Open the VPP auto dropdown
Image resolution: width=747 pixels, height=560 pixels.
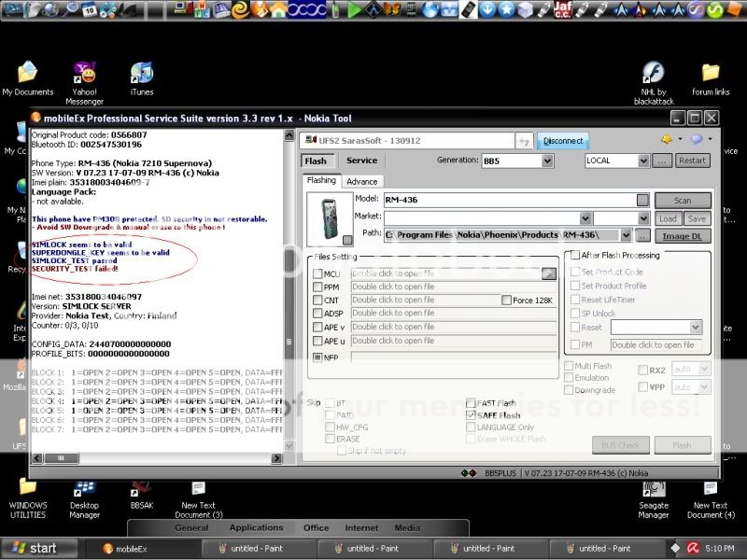(704, 387)
